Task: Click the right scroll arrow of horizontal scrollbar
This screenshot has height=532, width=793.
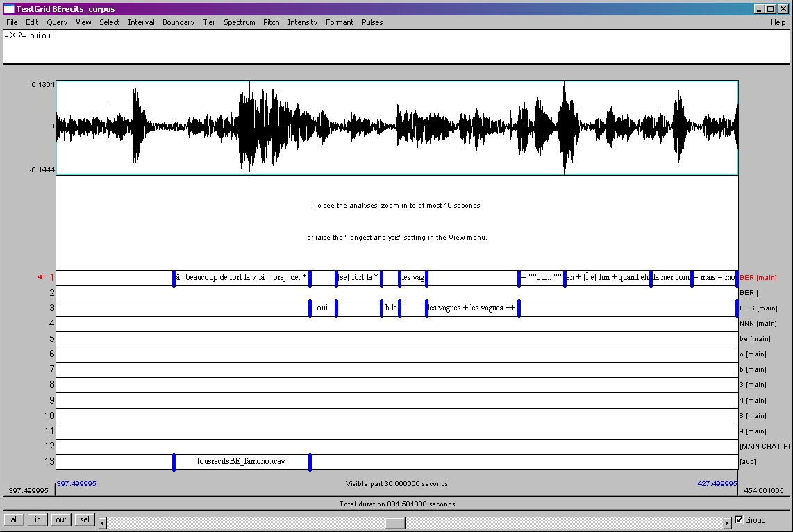Action: pyautogui.click(x=728, y=522)
